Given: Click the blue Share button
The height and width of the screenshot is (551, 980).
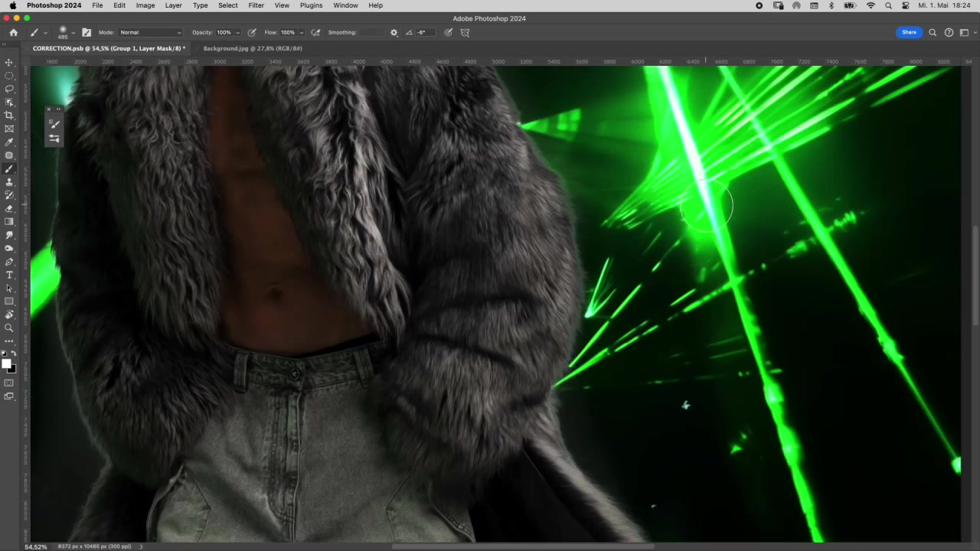Looking at the screenshot, I should click(909, 32).
